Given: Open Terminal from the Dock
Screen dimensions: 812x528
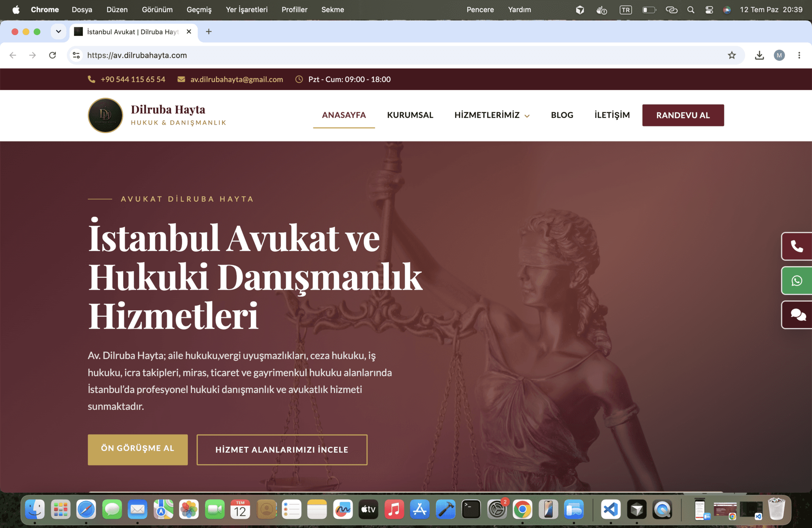Looking at the screenshot, I should (471, 509).
